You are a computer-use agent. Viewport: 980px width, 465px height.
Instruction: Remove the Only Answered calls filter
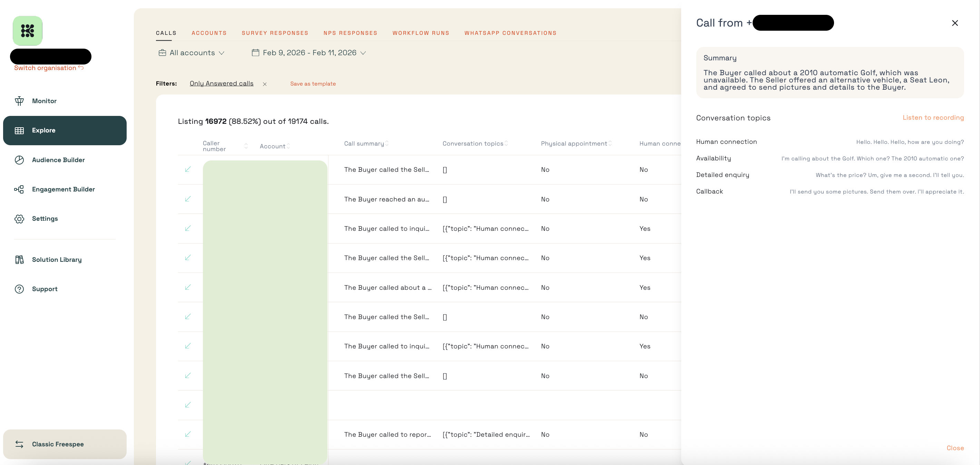(265, 84)
